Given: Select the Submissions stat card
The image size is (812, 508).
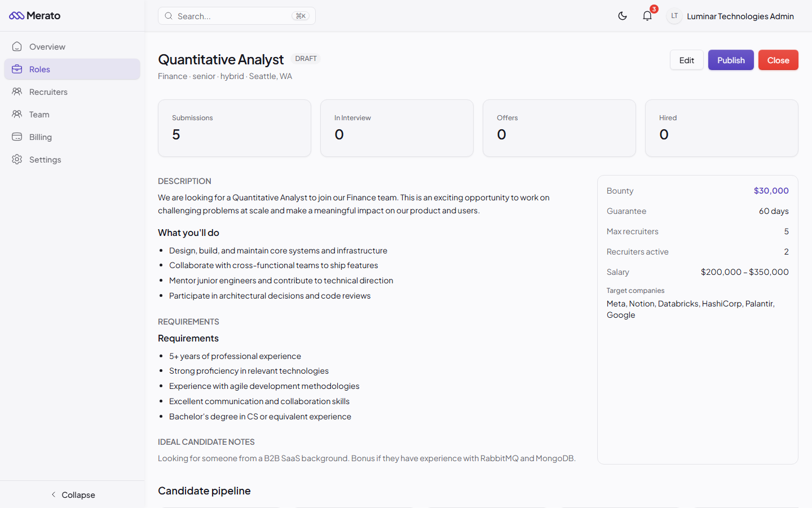Looking at the screenshot, I should tap(235, 128).
